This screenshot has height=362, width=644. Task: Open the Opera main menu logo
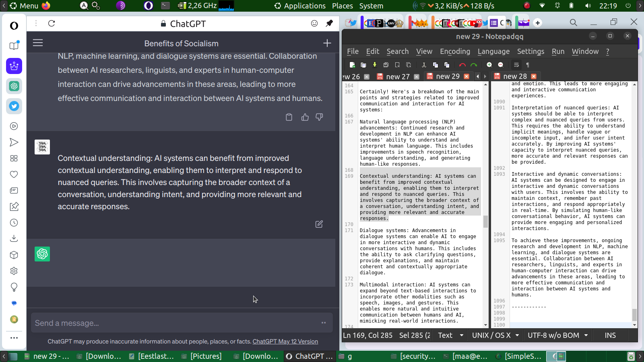[14, 26]
